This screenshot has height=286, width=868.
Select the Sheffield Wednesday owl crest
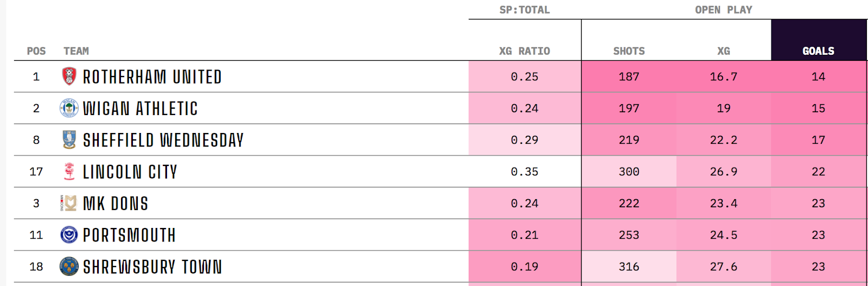coord(69,140)
